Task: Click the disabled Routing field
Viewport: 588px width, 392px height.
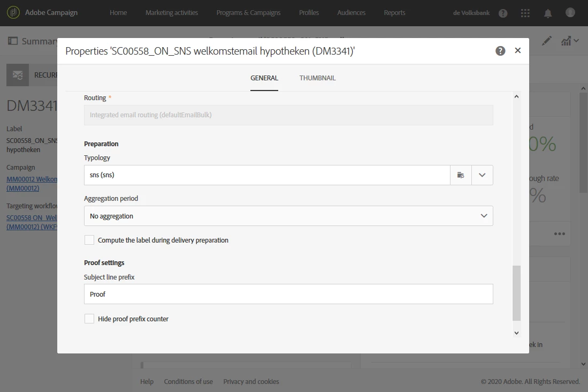Action: click(288, 115)
